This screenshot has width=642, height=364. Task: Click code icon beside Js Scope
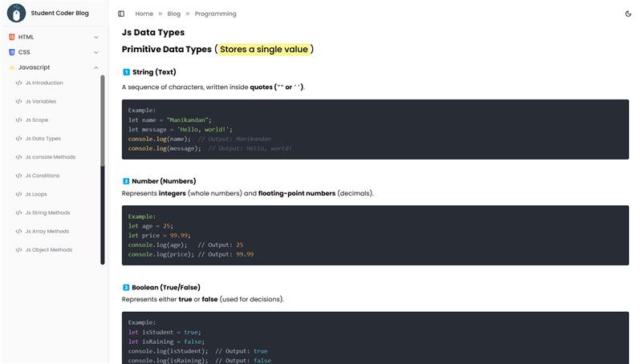(18, 119)
